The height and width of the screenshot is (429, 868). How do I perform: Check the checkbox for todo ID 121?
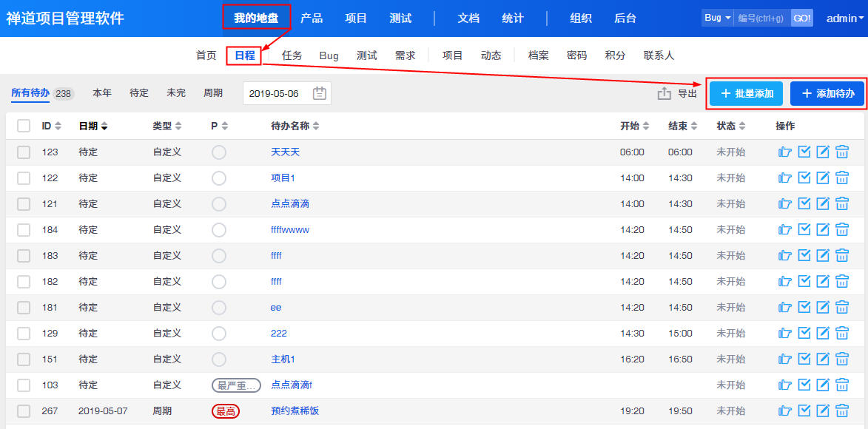coord(24,204)
